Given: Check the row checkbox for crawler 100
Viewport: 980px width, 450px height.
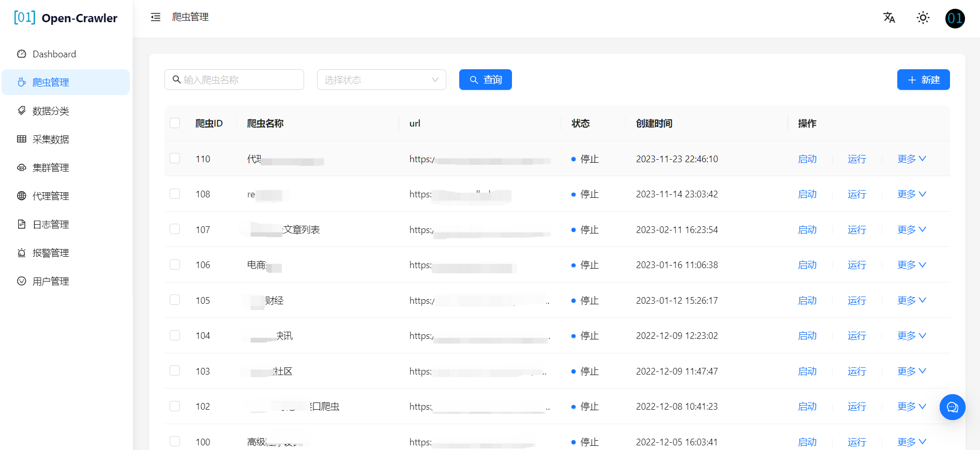Looking at the screenshot, I should [x=175, y=441].
